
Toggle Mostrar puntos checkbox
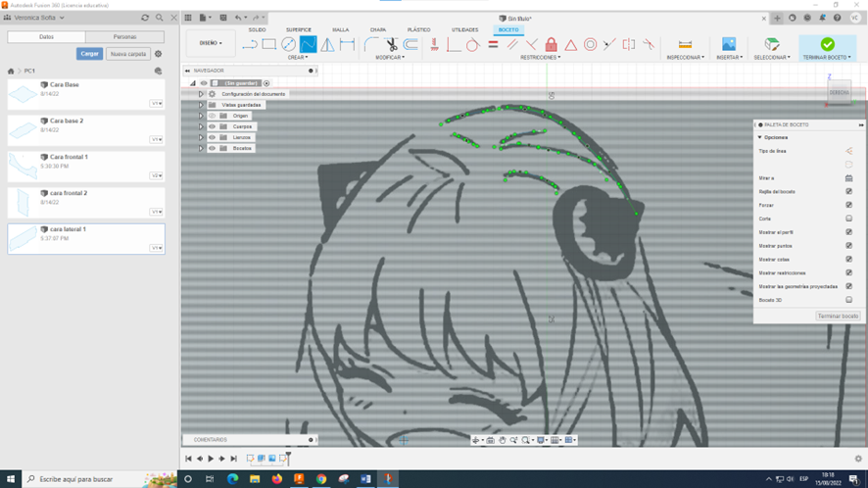(x=848, y=245)
